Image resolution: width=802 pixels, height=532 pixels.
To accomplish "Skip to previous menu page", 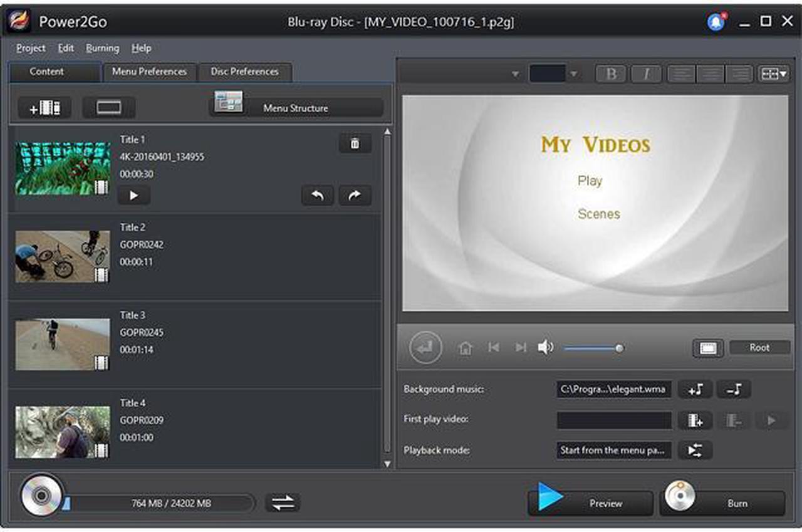I will coord(494,347).
